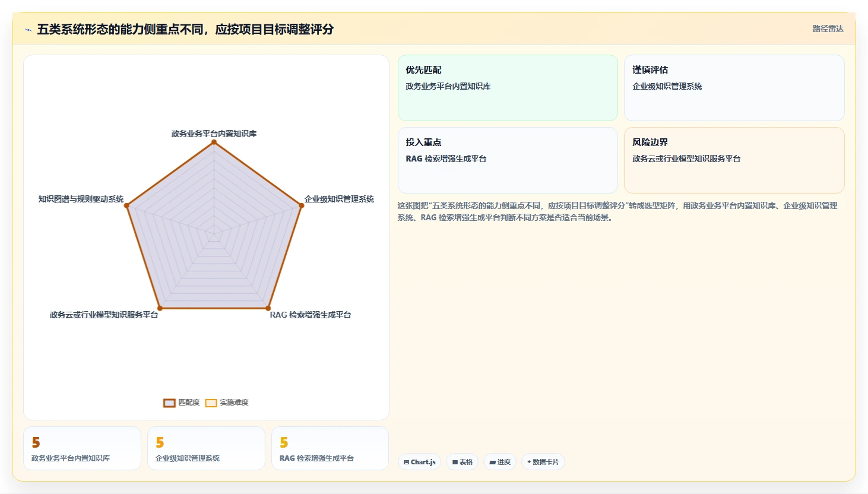This screenshot has height=494, width=868.
Task: Click 政务业务平台内置知识库 text in 优先匹配 card
Action: tap(448, 86)
